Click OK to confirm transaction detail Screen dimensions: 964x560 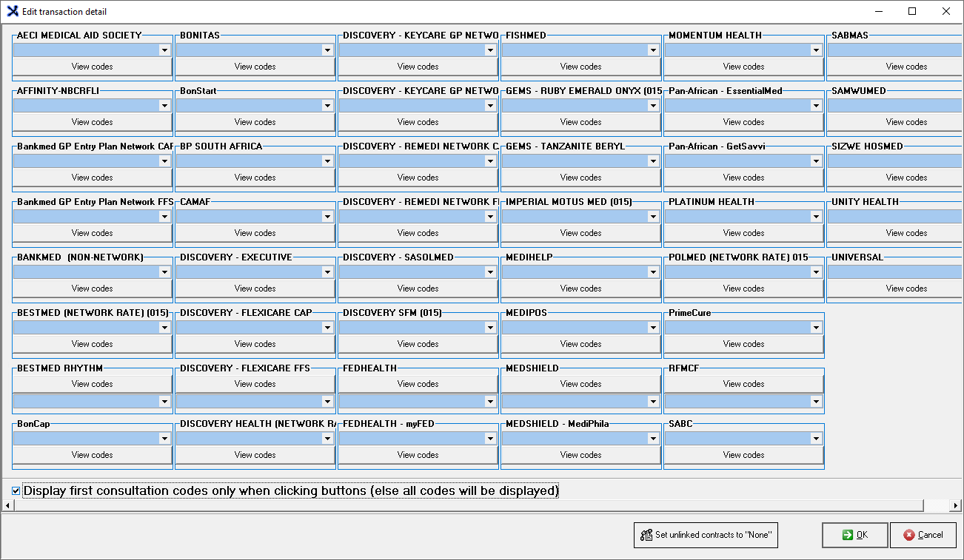(854, 535)
